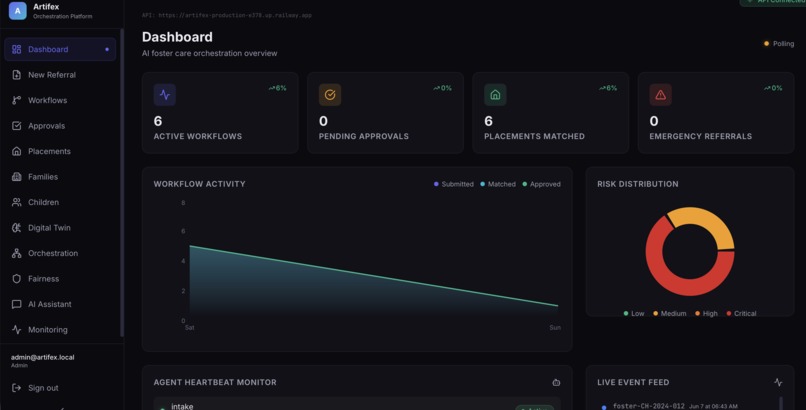Click the Digital Twin brain icon

pyautogui.click(x=16, y=228)
